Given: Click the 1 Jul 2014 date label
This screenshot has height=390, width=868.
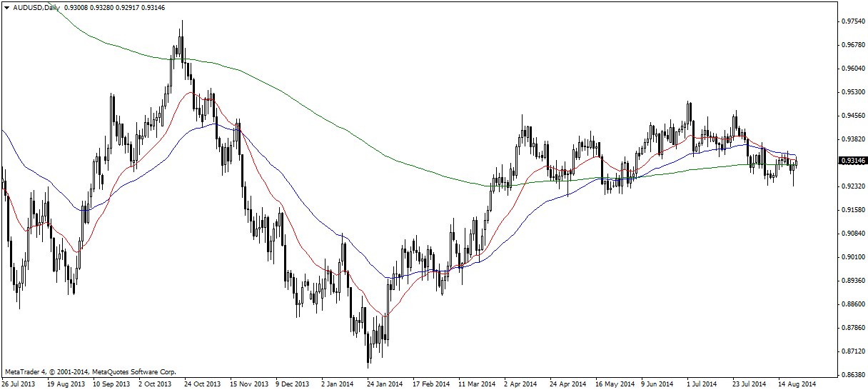Looking at the screenshot, I should [702, 384].
